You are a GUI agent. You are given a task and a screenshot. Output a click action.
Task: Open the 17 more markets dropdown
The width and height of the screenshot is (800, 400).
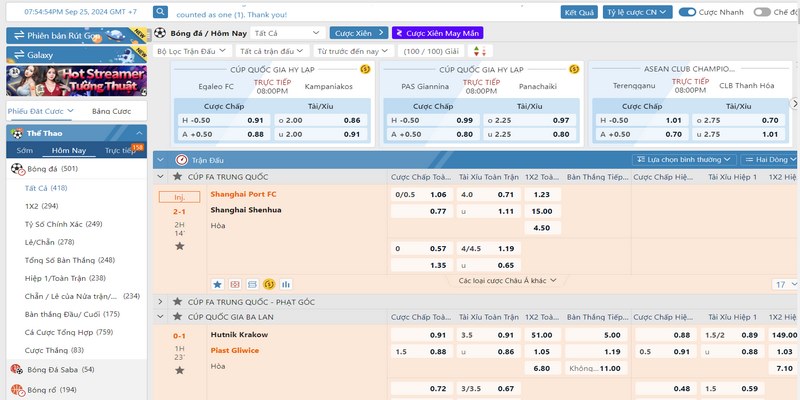click(x=785, y=284)
